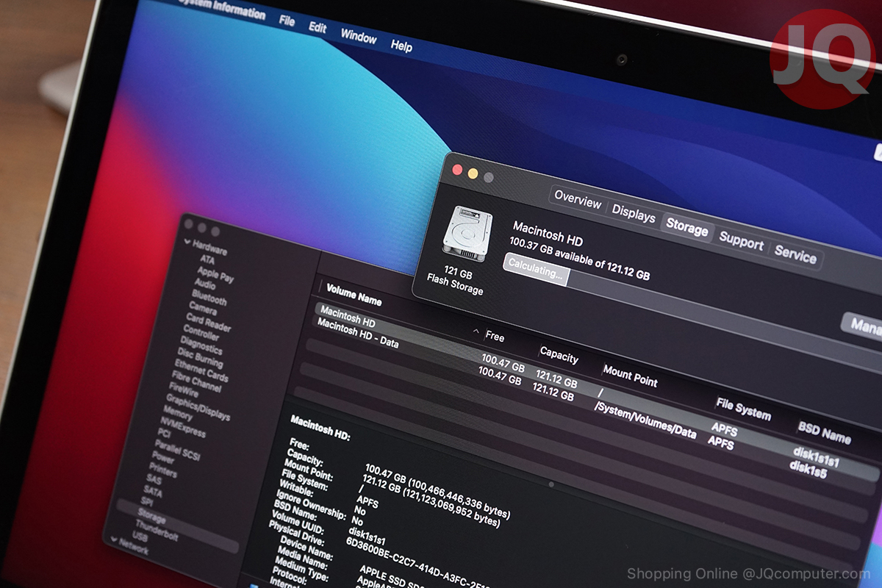The width and height of the screenshot is (882, 588).
Task: Select PCI in the Hardware list
Action: tap(165, 433)
